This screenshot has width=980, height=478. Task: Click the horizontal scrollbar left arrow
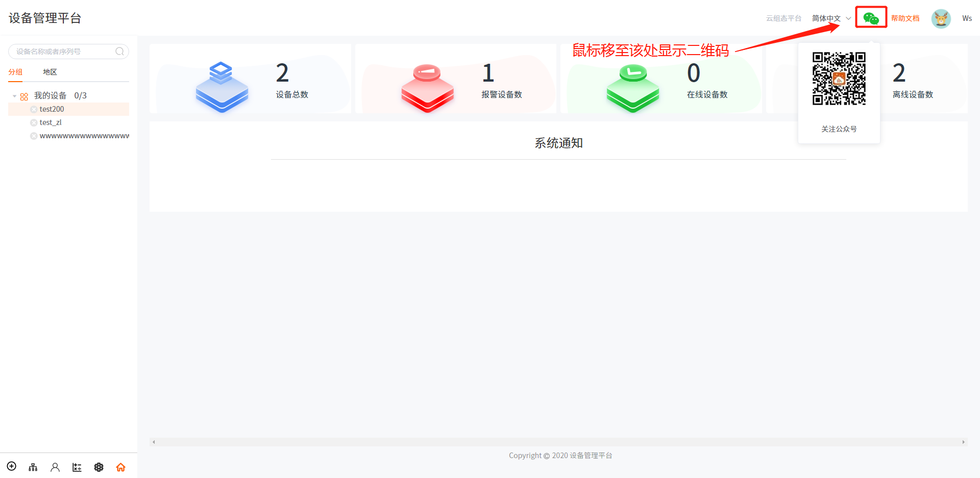click(154, 442)
